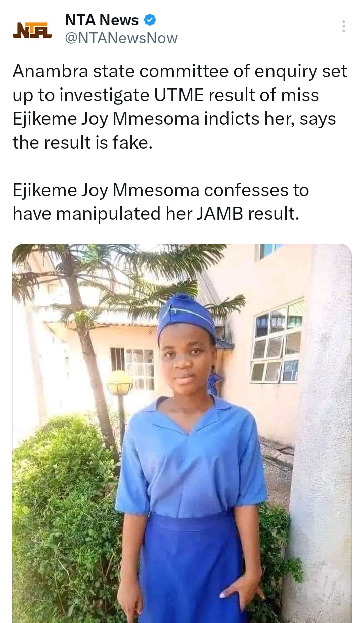Click the blue skirt in the photo
Screen dimensions: 364x623
tap(192, 566)
